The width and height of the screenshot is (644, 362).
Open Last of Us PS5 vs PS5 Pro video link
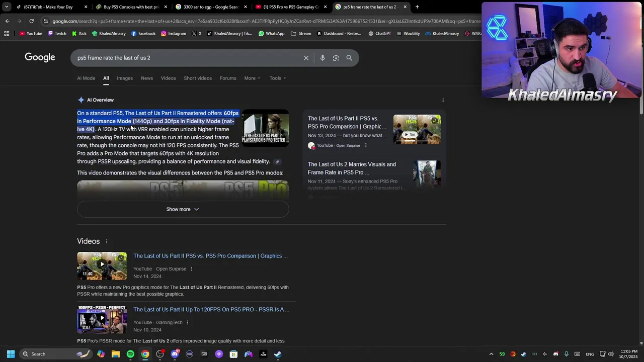pyautogui.click(x=210, y=256)
